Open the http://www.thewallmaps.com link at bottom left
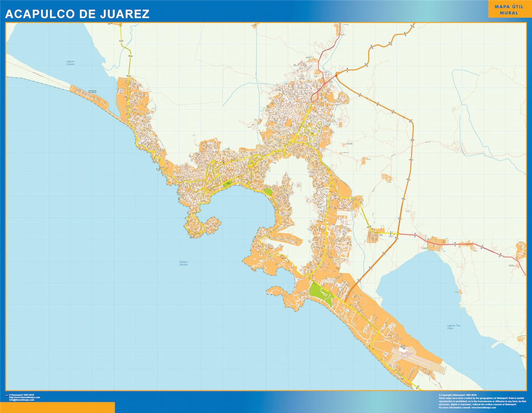Image resolution: width=532 pixels, height=413 pixels. [x=25, y=397]
